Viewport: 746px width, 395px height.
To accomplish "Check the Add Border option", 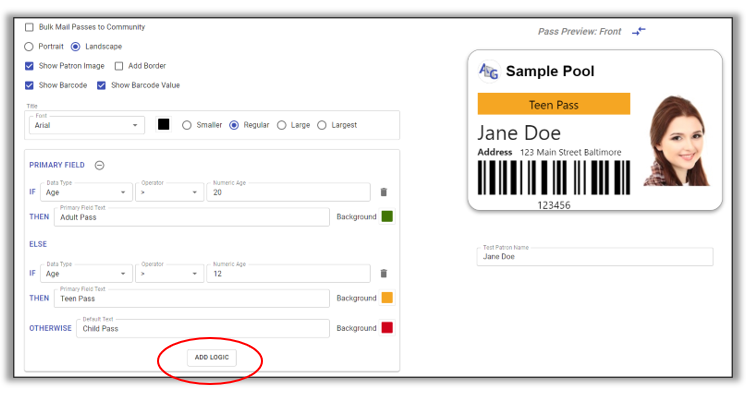I will coord(119,66).
